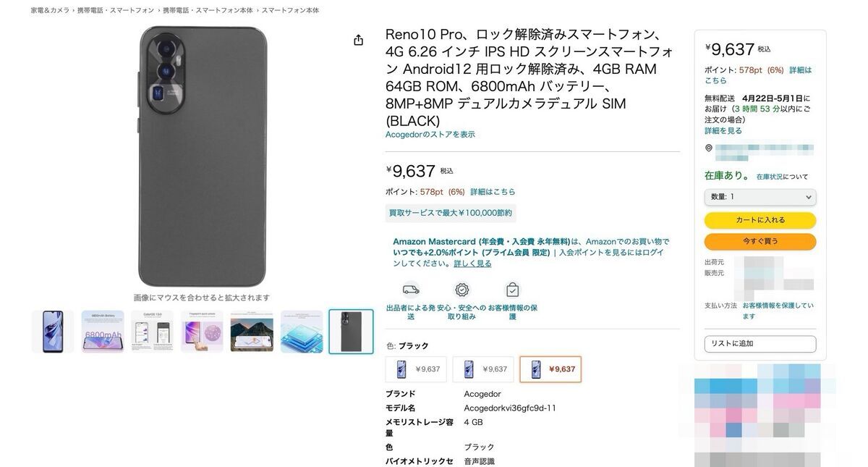Click the delivery truck shipping icon
Screen dimensions: 868x467
pyautogui.click(x=411, y=290)
